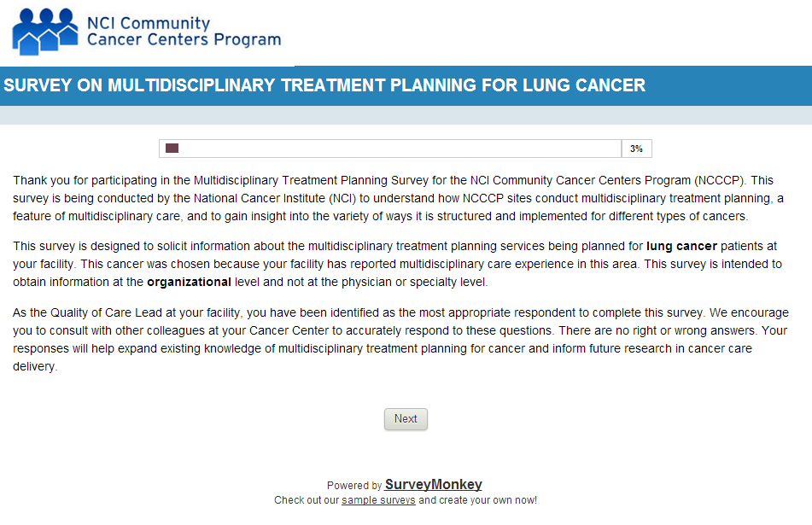Click the filled portion of the progress bar
Image resolution: width=812 pixels, height=525 pixels.
point(172,149)
